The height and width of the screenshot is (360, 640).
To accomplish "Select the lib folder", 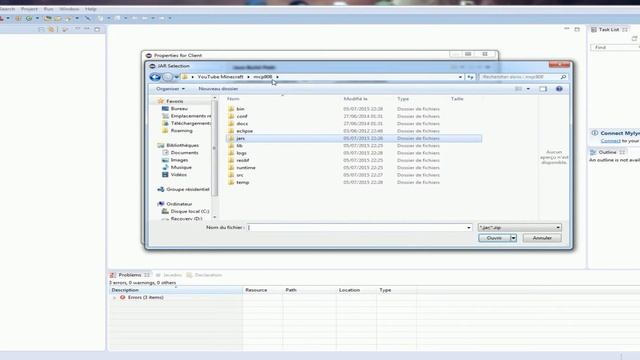I will point(239,146).
